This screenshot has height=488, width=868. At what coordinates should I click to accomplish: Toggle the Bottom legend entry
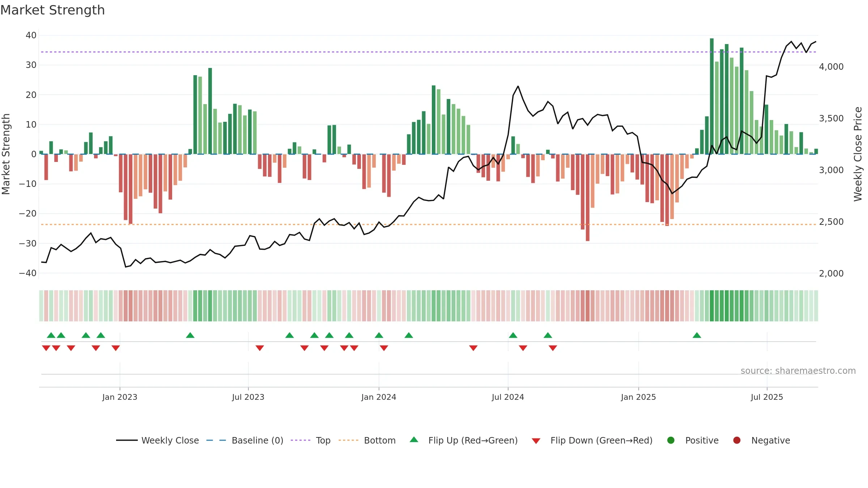[367, 440]
